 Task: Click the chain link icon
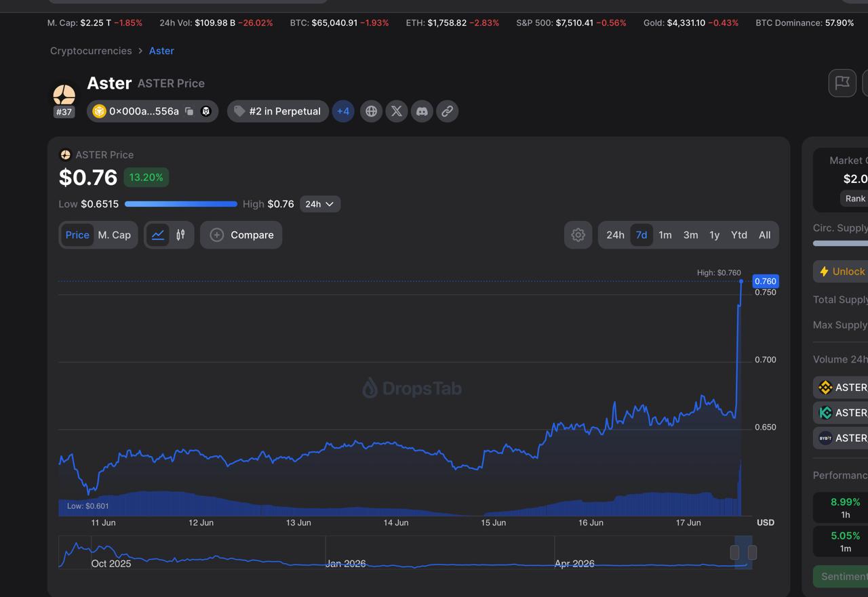[447, 111]
